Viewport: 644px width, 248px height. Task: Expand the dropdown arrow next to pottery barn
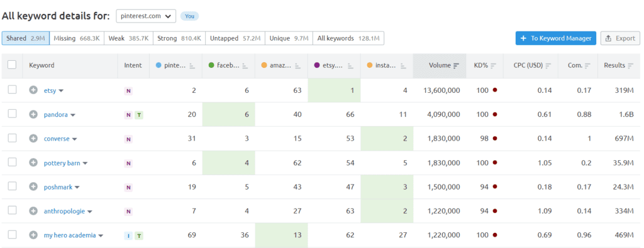click(x=85, y=163)
